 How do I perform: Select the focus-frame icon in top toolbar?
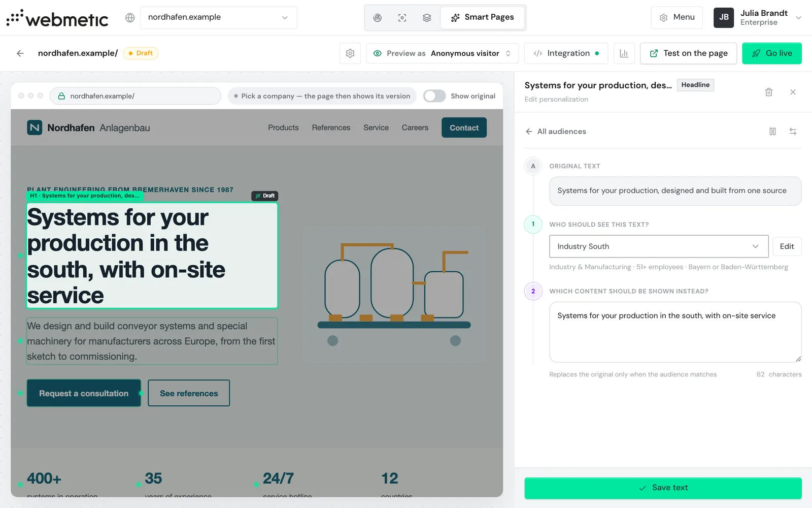pos(402,18)
